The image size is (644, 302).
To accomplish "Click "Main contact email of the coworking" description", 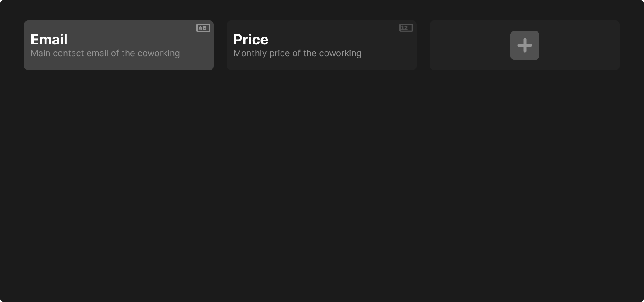I will click(105, 53).
